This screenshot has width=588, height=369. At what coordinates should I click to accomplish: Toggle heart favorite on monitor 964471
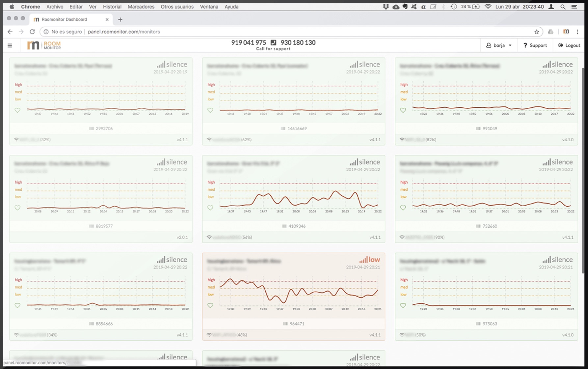[210, 305]
